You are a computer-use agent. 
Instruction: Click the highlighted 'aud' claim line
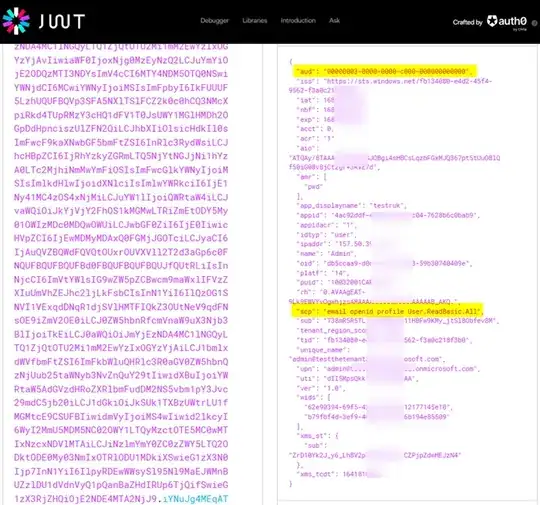tap(385, 71)
